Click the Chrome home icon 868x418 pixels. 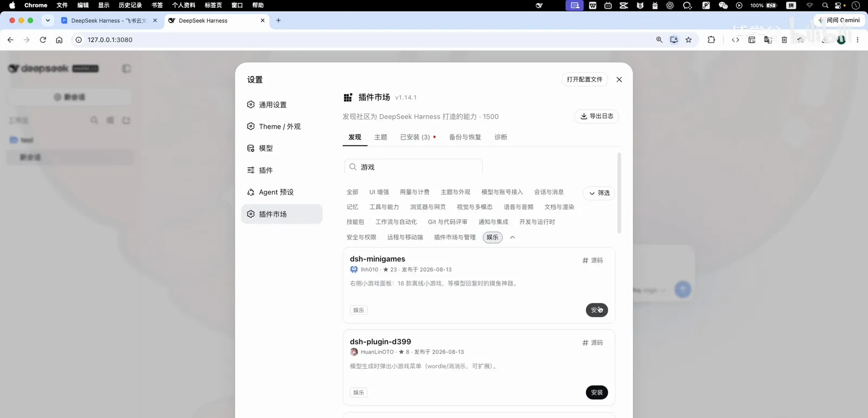click(x=59, y=40)
